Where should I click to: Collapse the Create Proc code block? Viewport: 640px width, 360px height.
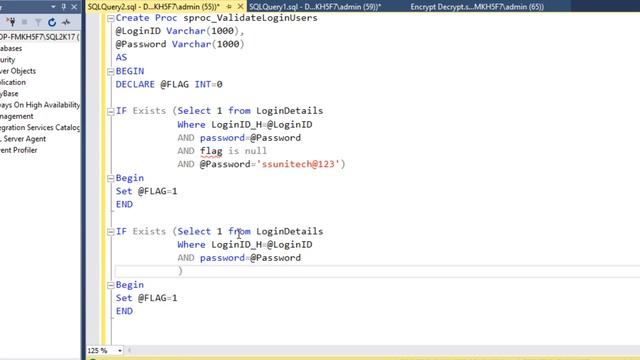[x=110, y=18]
